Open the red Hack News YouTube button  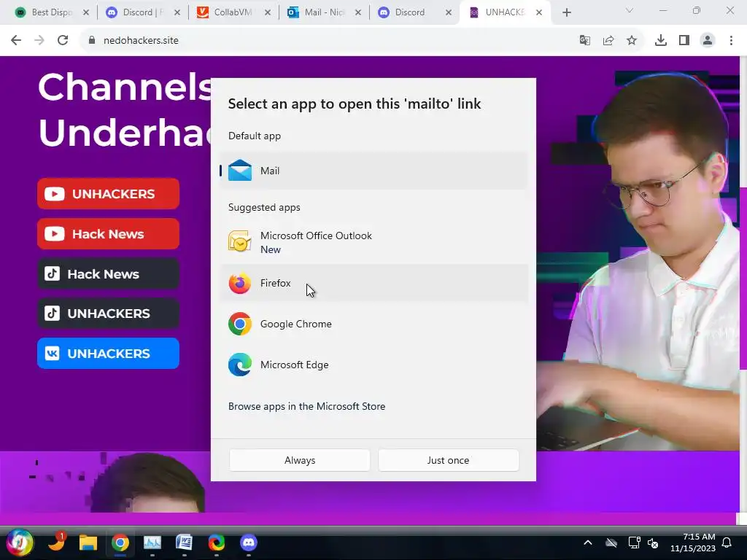(108, 234)
